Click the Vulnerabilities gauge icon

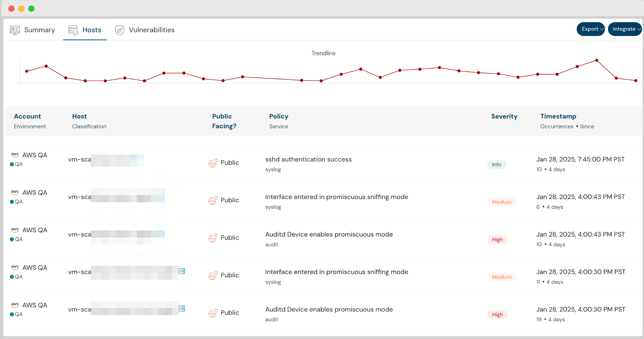click(x=119, y=30)
